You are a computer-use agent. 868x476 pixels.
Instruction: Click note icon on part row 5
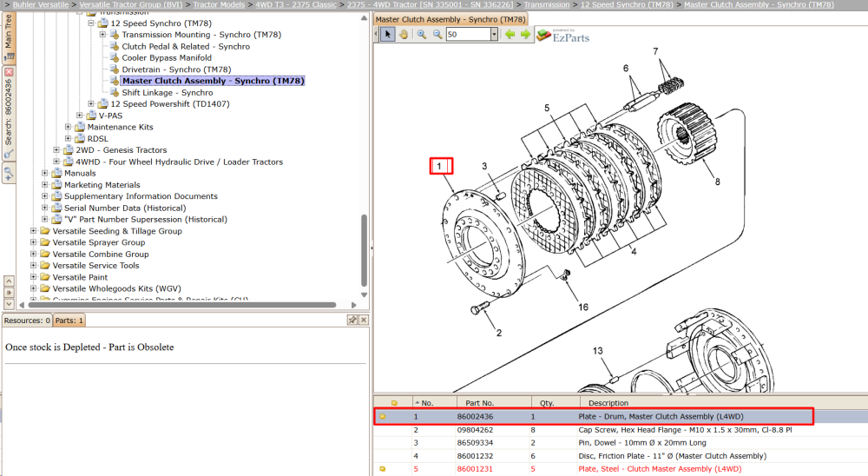382,469
